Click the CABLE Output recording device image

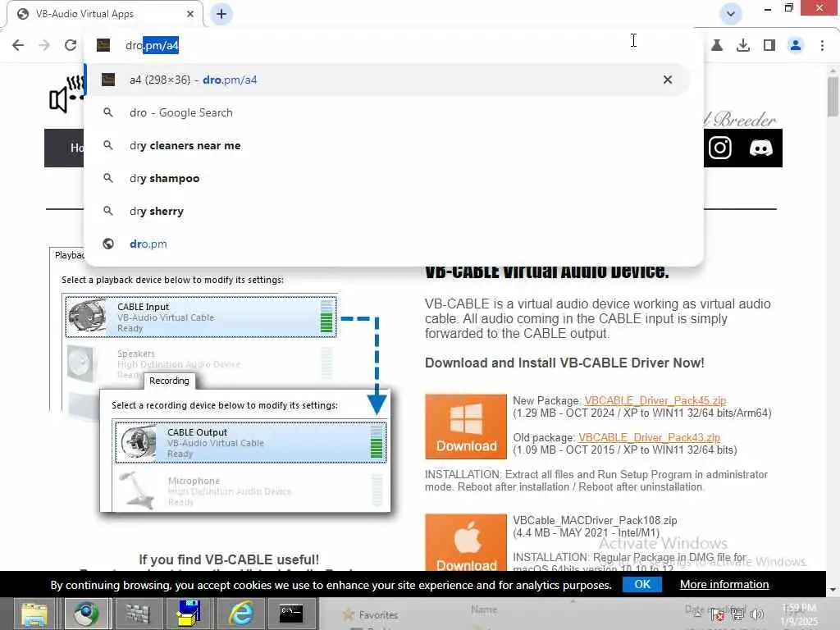tap(138, 442)
